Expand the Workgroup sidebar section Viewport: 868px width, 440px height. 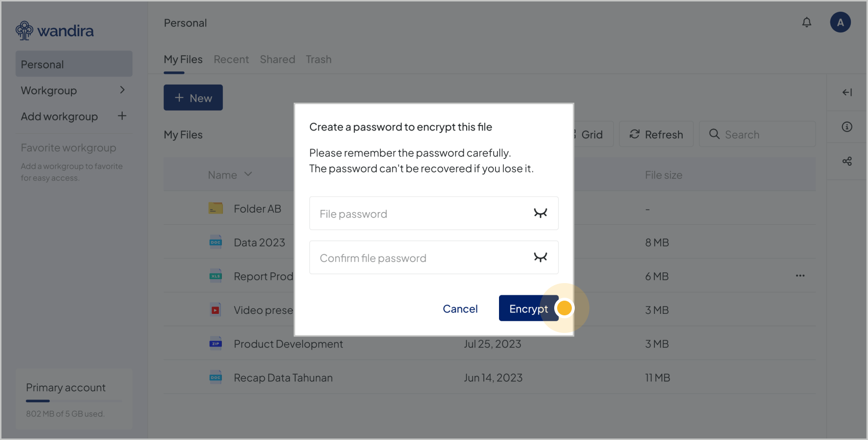[x=122, y=90]
